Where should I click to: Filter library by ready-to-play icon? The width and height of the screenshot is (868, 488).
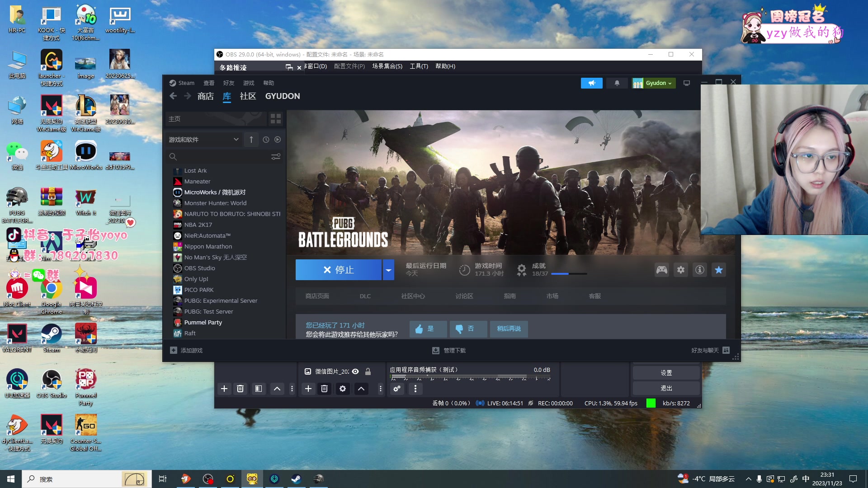(278, 140)
